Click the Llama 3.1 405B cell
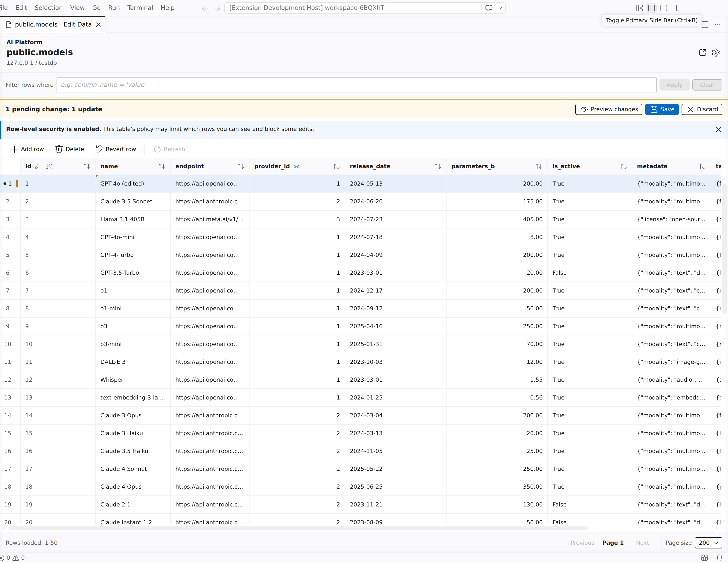Viewport: 728px width, 563px height. [x=133, y=219]
